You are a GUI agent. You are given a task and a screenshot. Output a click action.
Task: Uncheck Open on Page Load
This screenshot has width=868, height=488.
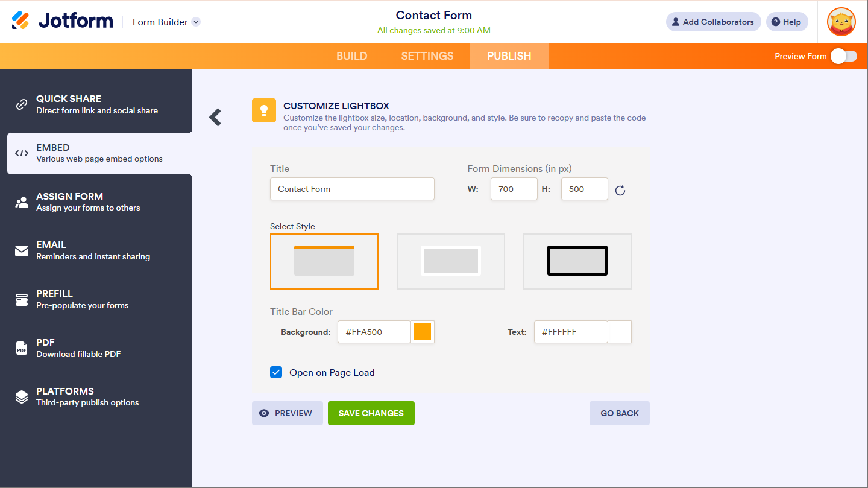(x=276, y=372)
